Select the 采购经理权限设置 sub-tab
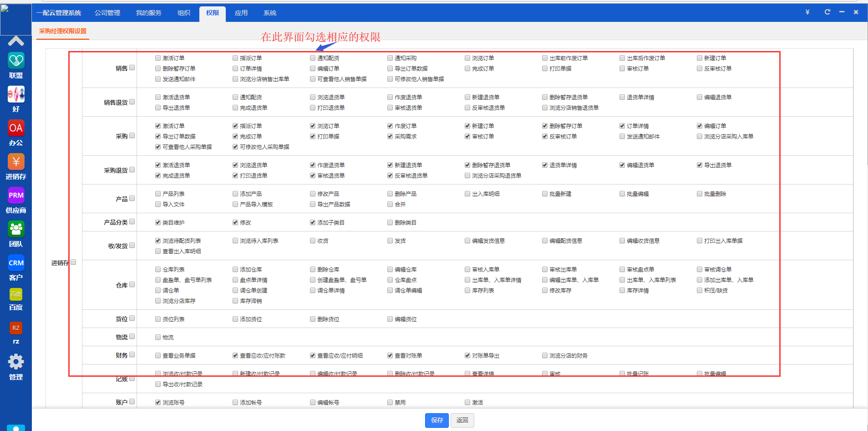This screenshot has height=431, width=868. click(62, 31)
